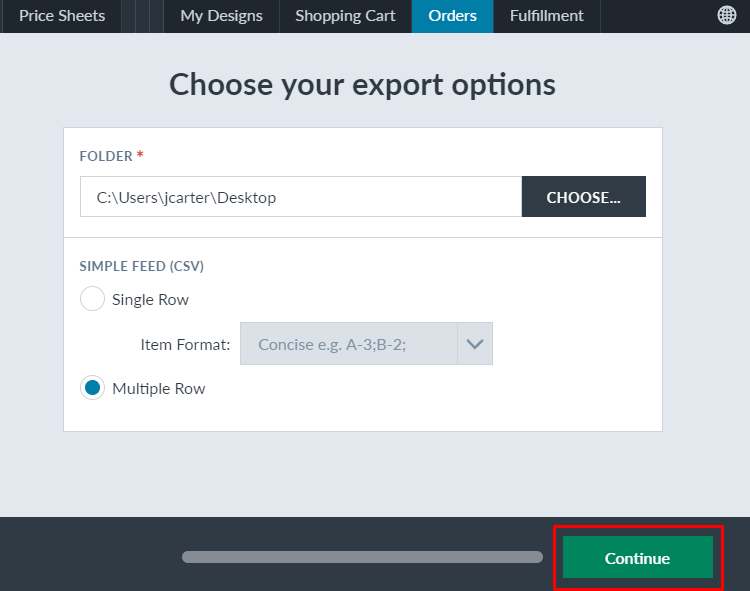Click the folder path input field
750x591 pixels.
(x=301, y=197)
